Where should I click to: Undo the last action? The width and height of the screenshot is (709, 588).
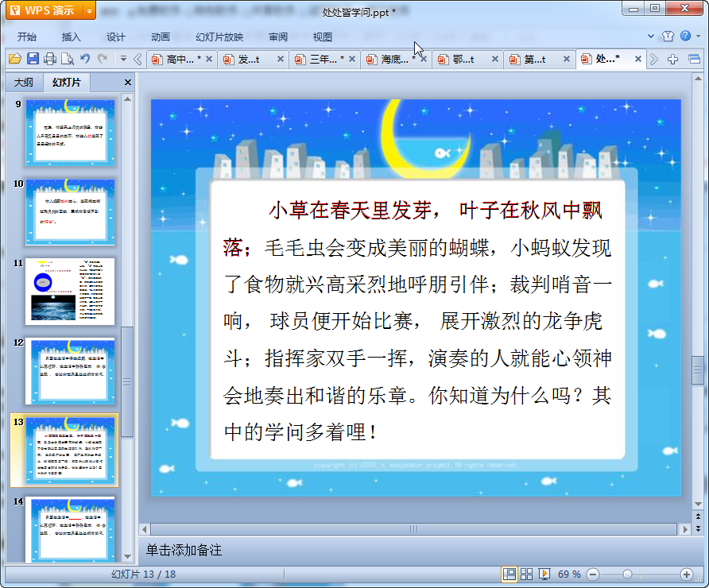pyautogui.click(x=85, y=59)
